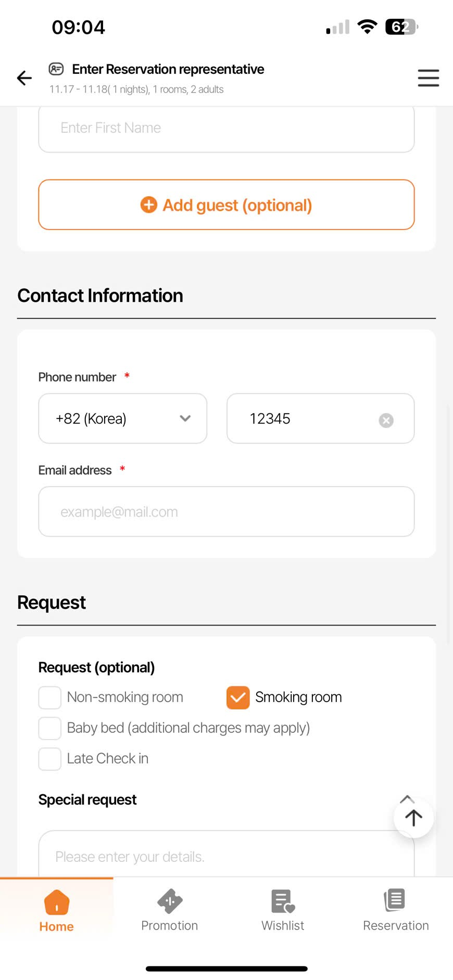Open the hamburger menu
The image size is (453, 980).
click(428, 78)
